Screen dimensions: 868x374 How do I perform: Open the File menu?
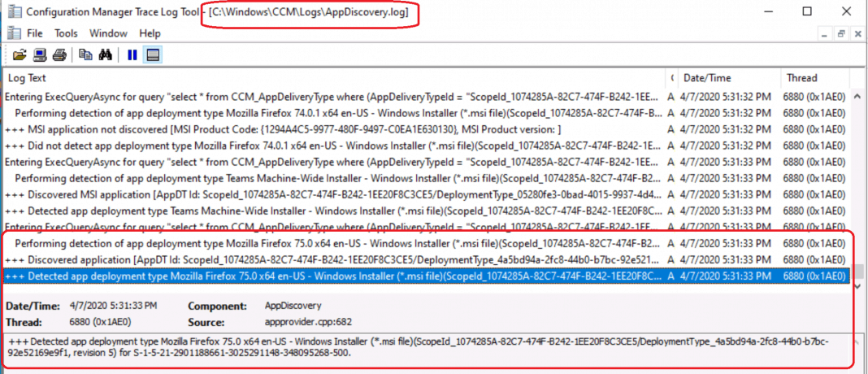pos(35,33)
